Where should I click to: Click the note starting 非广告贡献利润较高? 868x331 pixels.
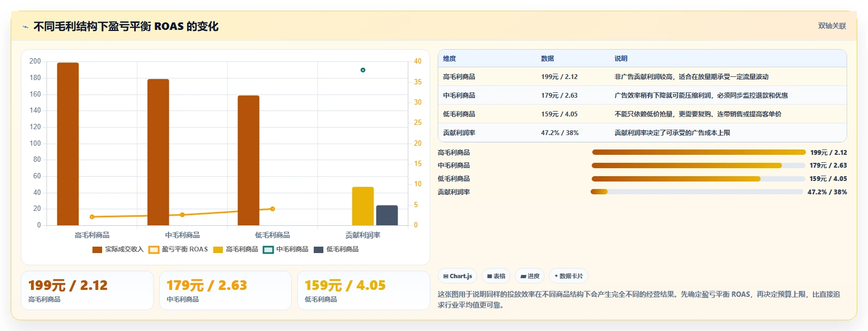pos(691,77)
